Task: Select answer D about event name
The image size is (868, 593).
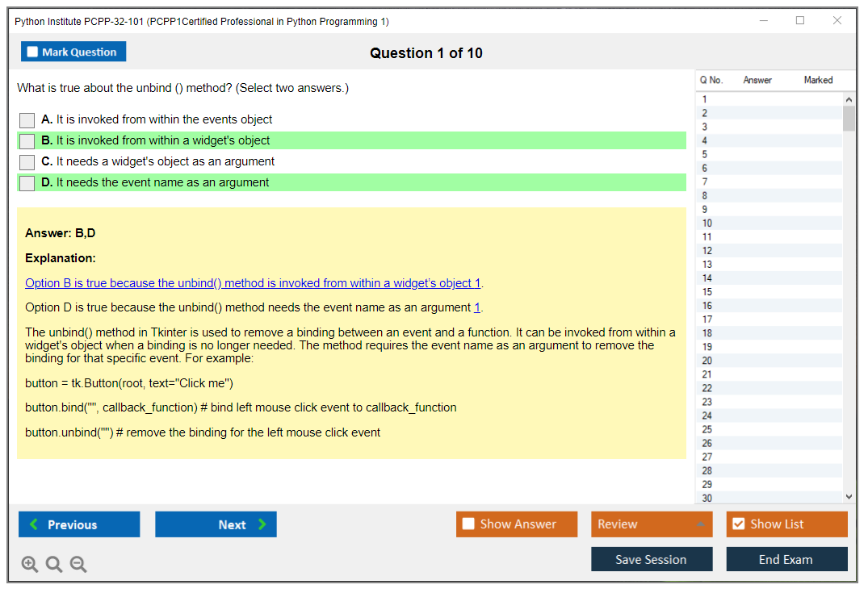Action: [x=27, y=183]
